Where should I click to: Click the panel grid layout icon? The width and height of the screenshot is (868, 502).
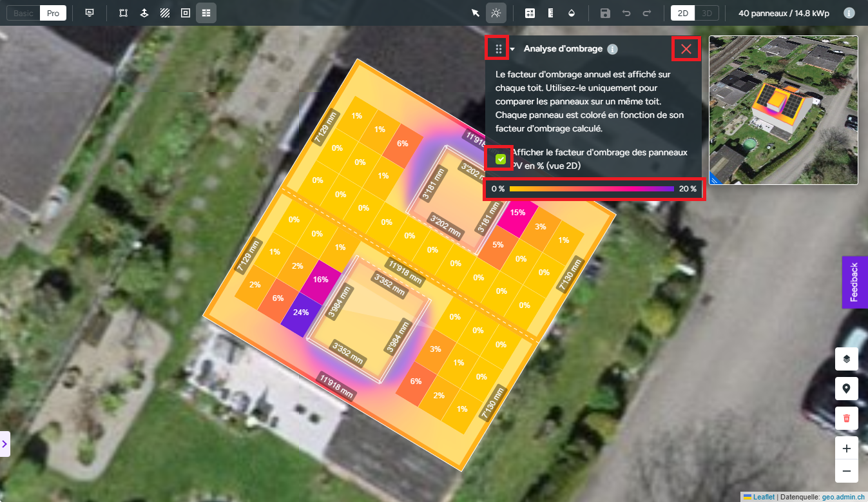206,13
